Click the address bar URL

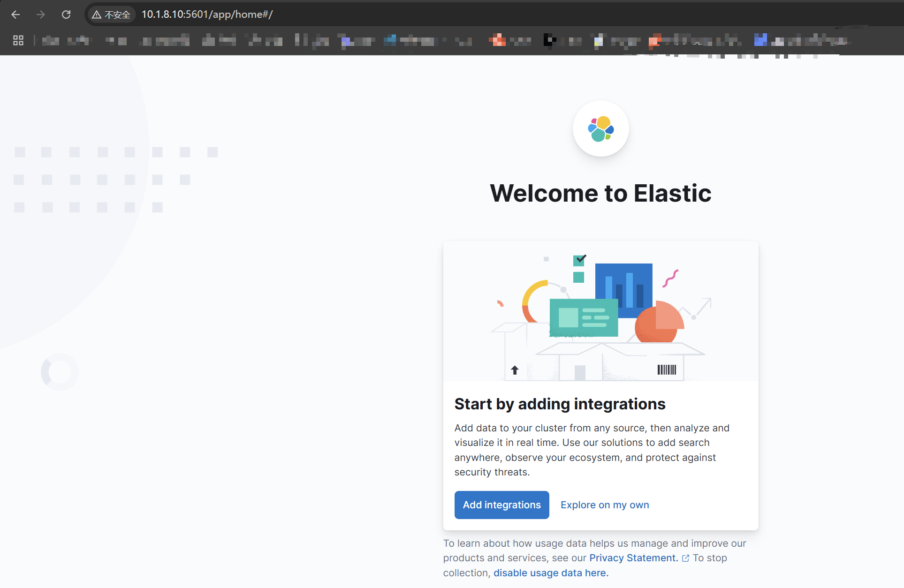coord(207,15)
